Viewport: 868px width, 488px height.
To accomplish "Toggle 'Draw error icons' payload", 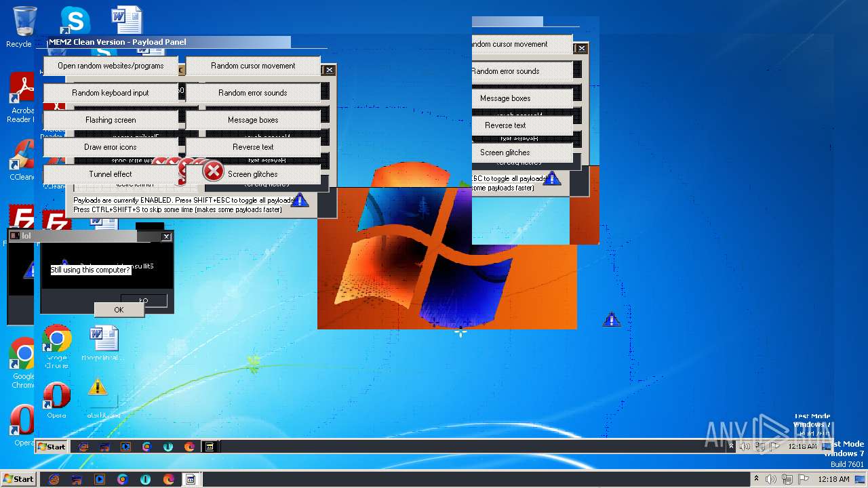I will (111, 147).
